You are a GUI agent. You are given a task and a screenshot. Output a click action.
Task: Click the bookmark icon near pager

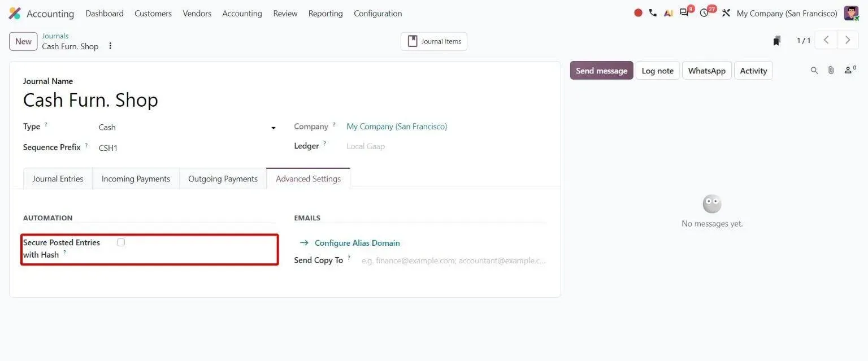pos(777,41)
